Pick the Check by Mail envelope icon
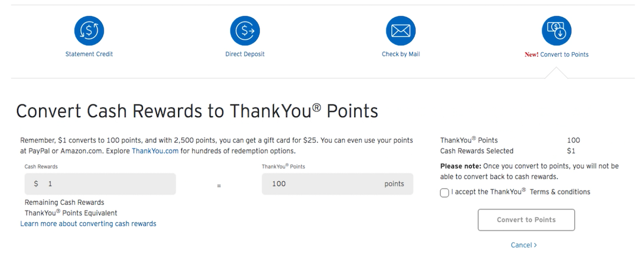This screenshot has width=644, height=257. click(401, 31)
